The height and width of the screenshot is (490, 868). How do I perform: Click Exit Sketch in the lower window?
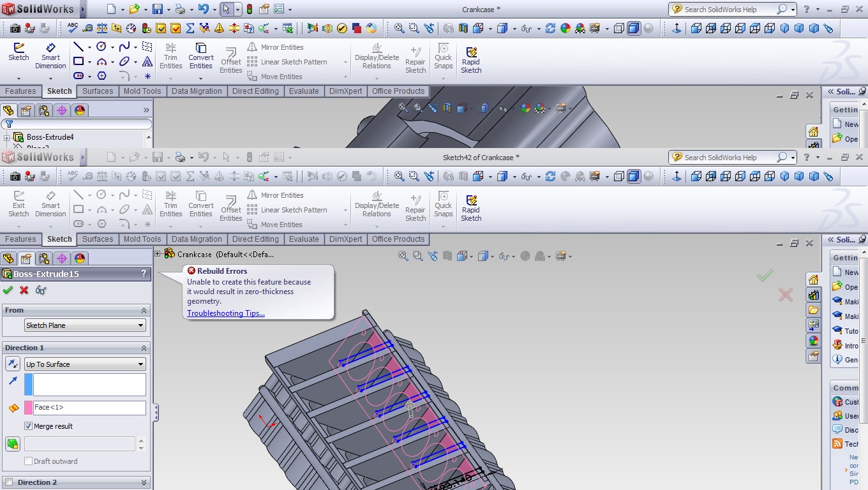tap(19, 204)
